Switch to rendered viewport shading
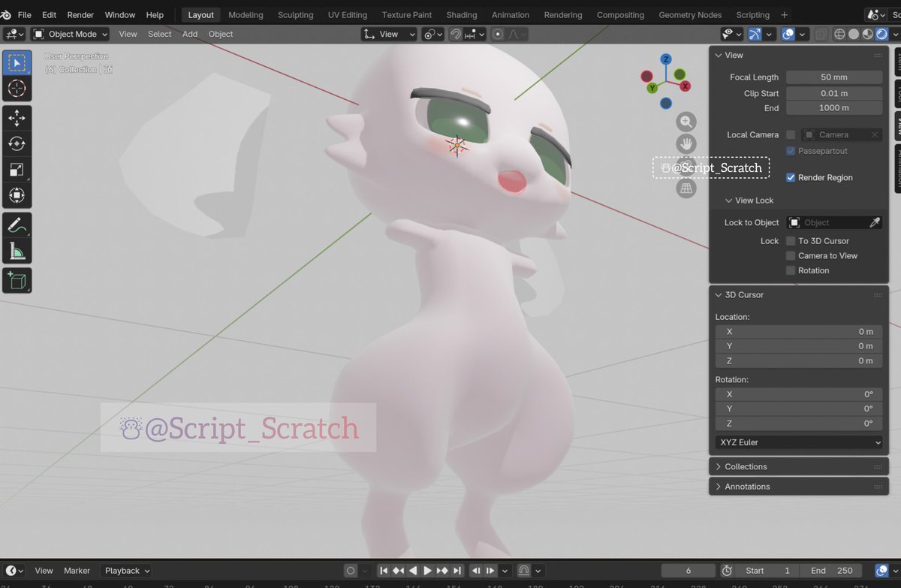 coord(881,34)
